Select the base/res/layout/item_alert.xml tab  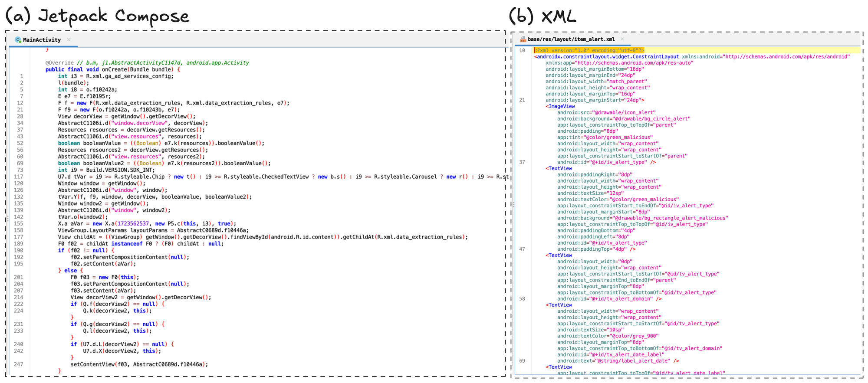point(571,39)
